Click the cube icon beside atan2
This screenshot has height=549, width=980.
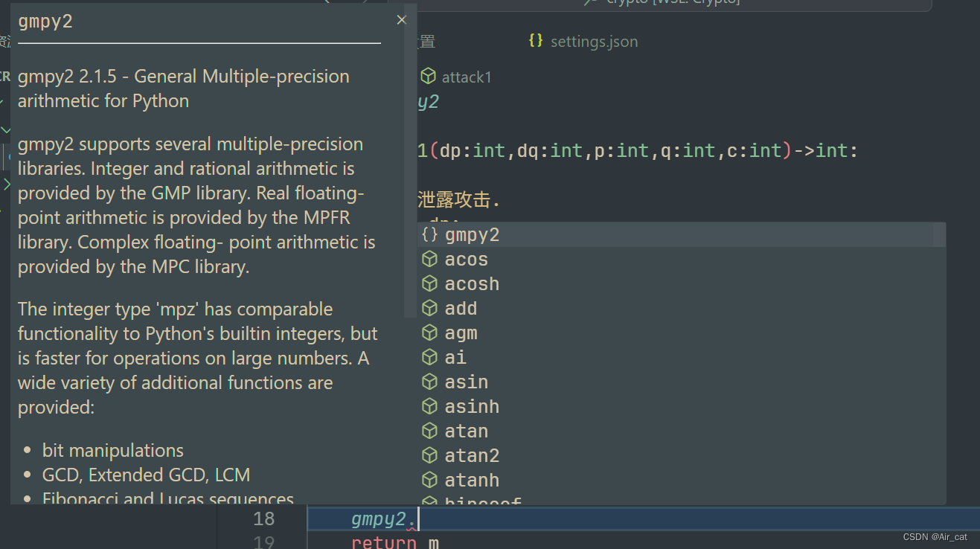pyautogui.click(x=429, y=456)
